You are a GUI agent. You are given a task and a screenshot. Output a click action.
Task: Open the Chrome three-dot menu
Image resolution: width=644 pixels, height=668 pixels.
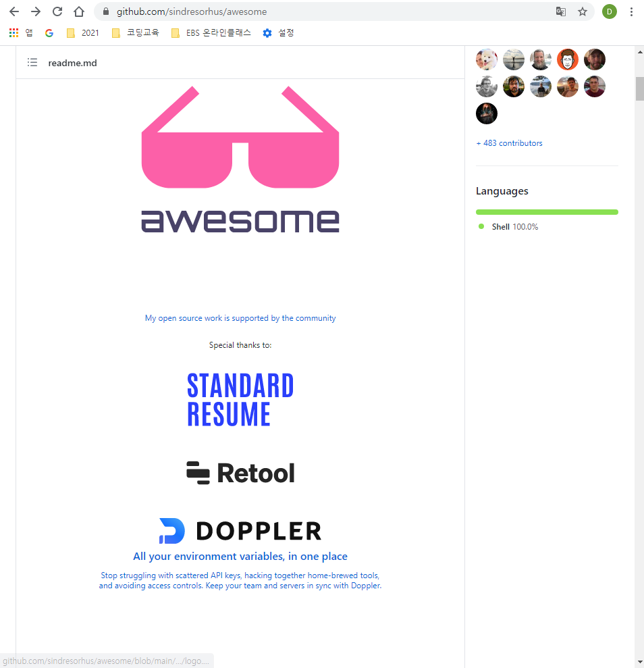click(631, 11)
